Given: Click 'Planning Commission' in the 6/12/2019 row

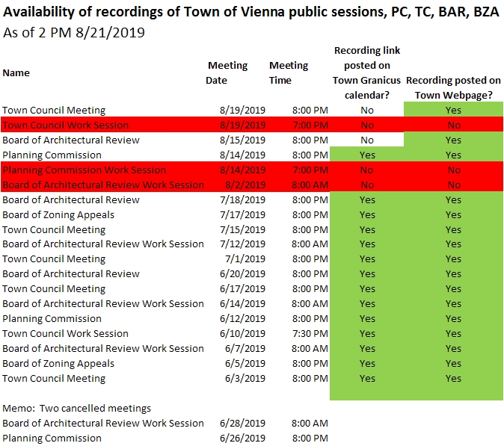Looking at the screenshot, I should click(x=52, y=318).
